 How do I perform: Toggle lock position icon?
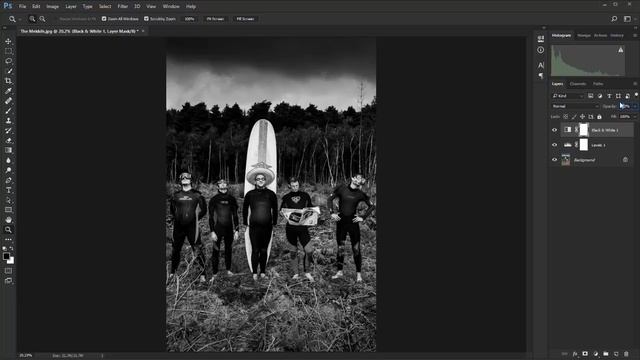pyautogui.click(x=582, y=117)
